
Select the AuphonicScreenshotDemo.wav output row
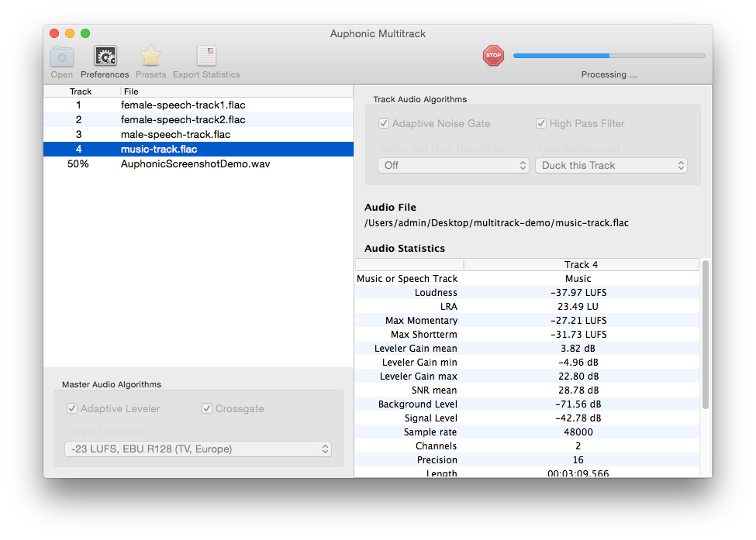[x=198, y=163]
